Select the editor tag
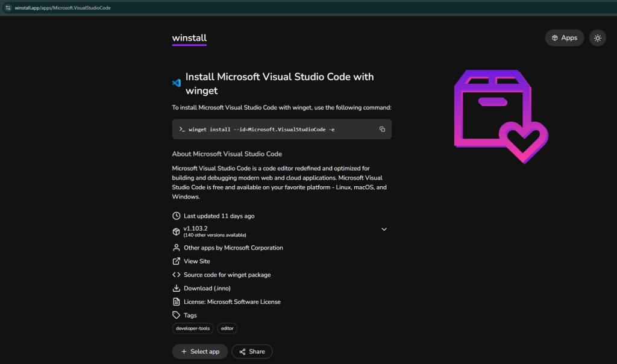 point(227,328)
